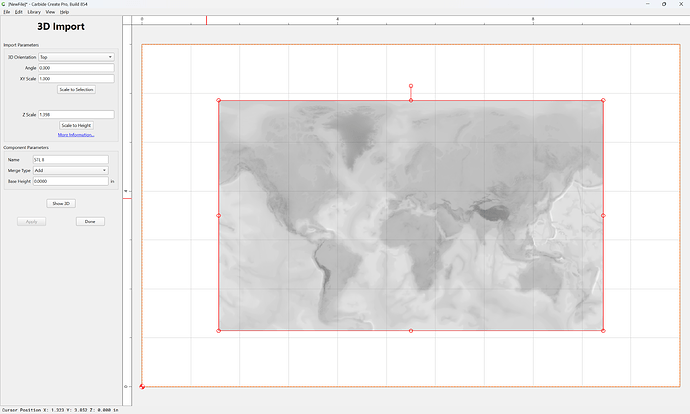Click the Show 3D button

click(61, 203)
